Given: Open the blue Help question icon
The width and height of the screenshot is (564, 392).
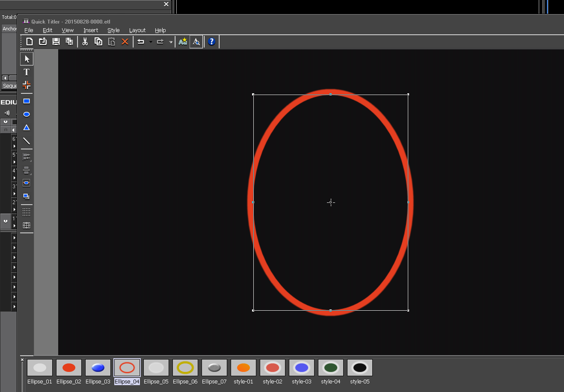Looking at the screenshot, I should tap(211, 42).
